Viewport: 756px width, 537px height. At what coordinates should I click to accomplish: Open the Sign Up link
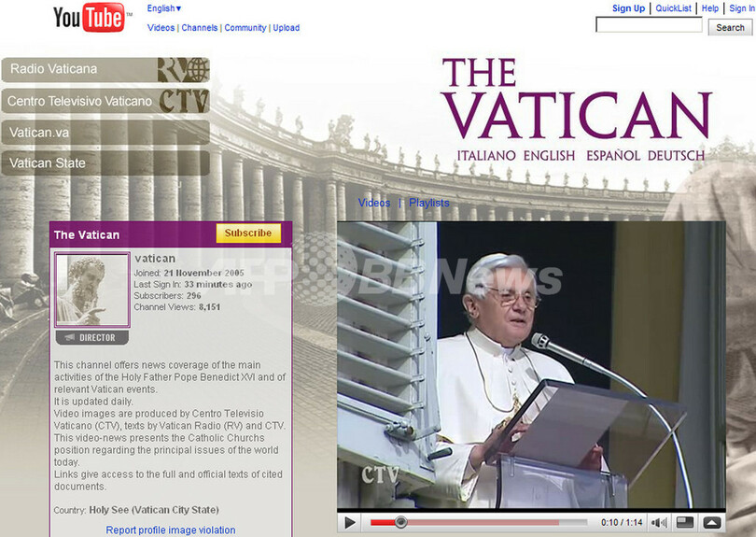click(628, 8)
